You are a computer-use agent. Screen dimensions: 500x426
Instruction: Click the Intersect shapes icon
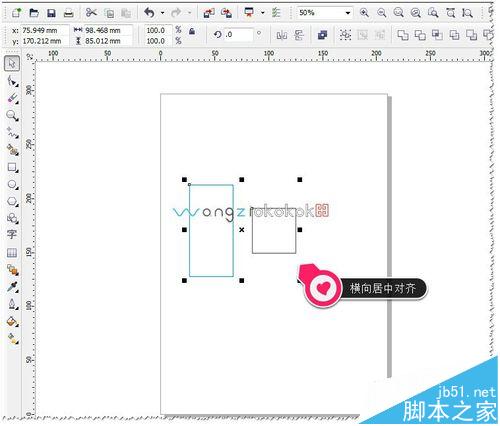click(x=437, y=35)
